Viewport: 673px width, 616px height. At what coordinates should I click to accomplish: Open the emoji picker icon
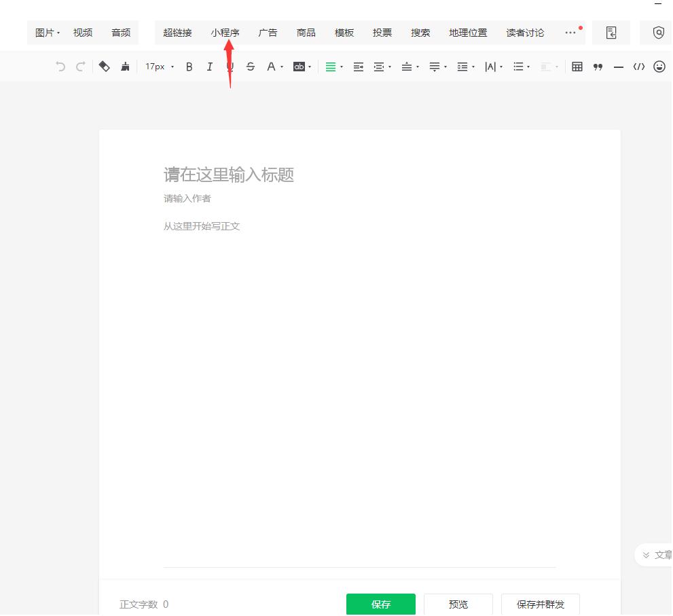point(657,66)
